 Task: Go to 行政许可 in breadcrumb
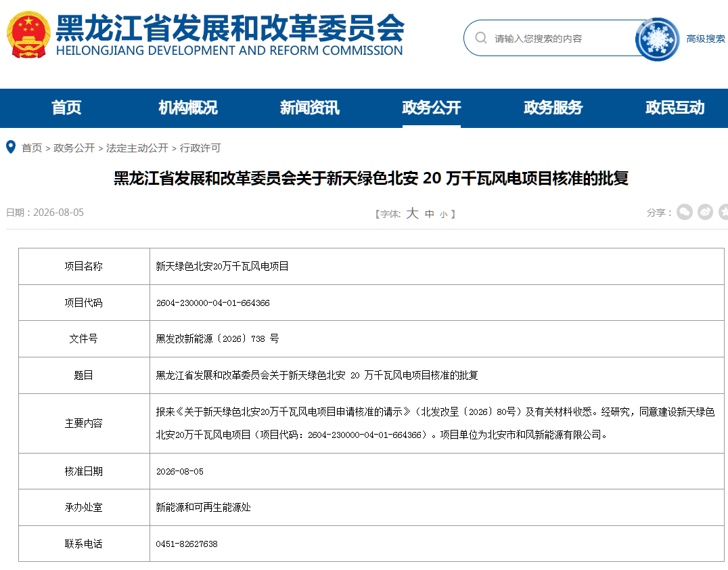tap(200, 148)
